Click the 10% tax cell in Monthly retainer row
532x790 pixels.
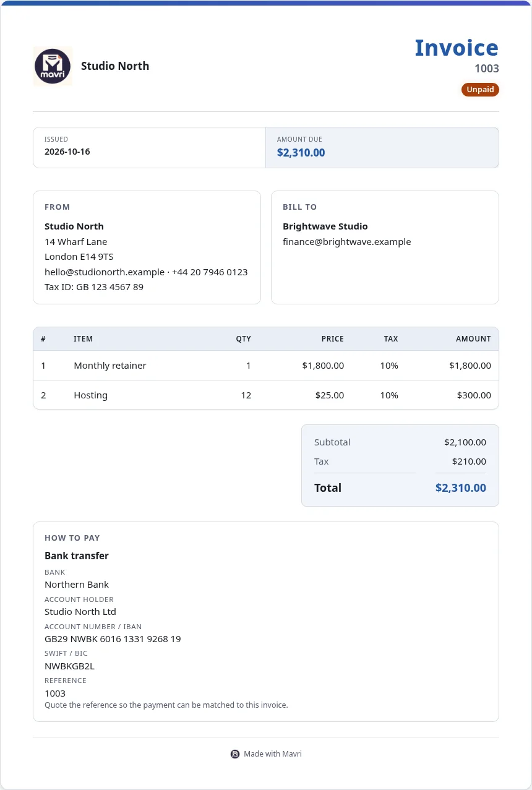(389, 366)
